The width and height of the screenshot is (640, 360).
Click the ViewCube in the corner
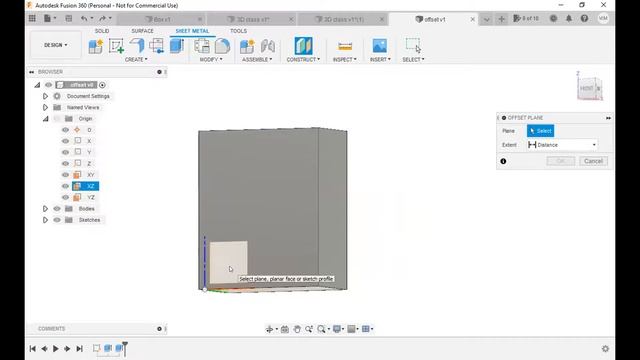coord(589,88)
